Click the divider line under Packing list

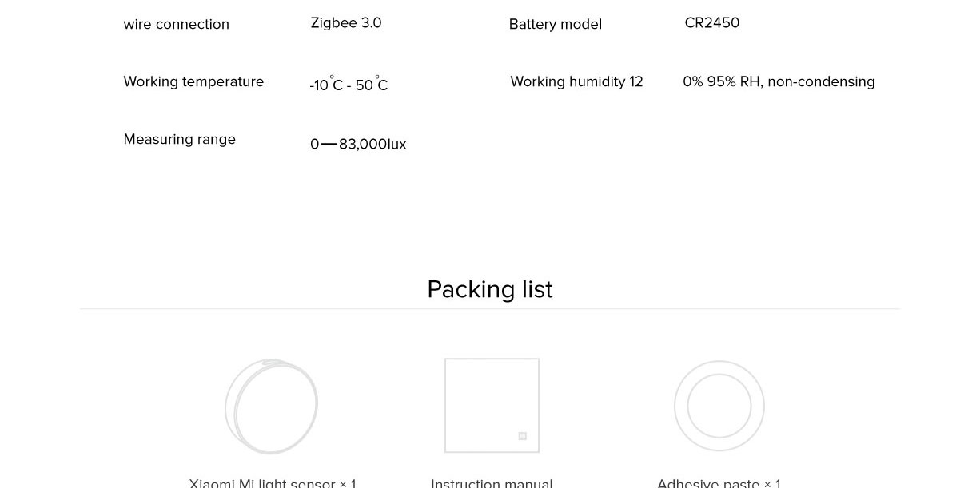coord(489,309)
